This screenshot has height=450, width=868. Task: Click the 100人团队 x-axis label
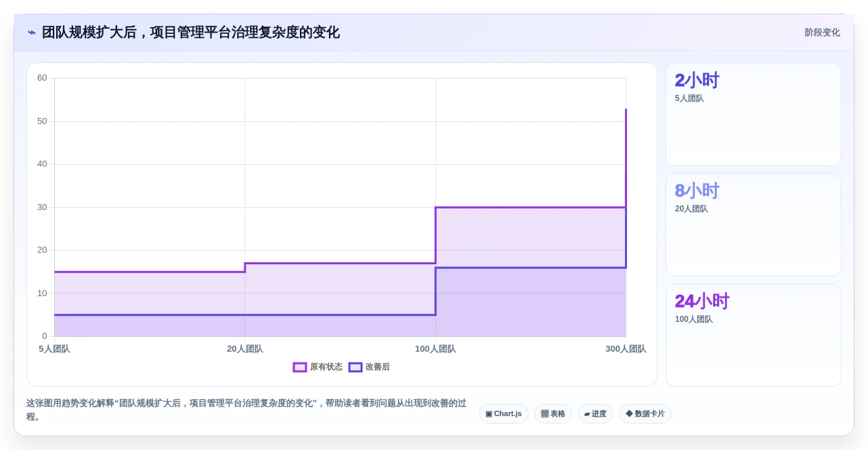click(435, 349)
